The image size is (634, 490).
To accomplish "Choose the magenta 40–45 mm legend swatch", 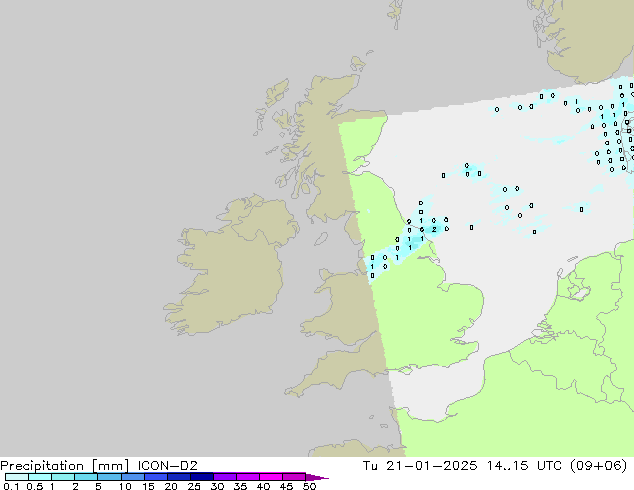I will pyautogui.click(x=271, y=477).
